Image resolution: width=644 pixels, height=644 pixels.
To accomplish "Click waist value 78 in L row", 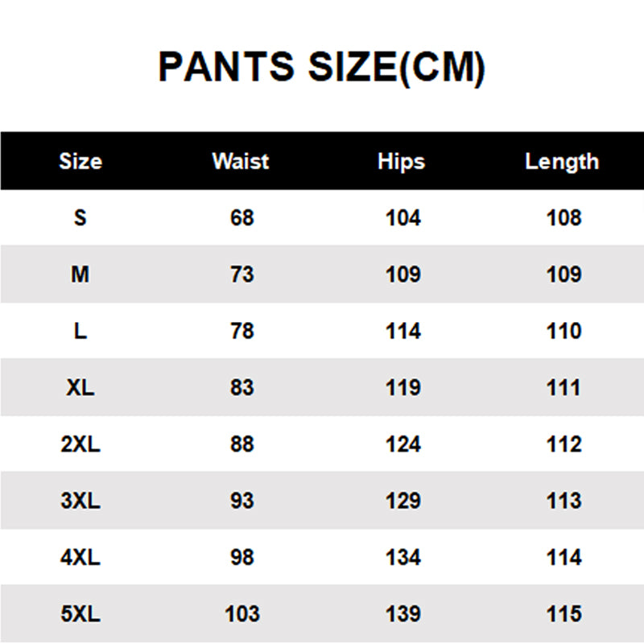I will pos(242,331).
